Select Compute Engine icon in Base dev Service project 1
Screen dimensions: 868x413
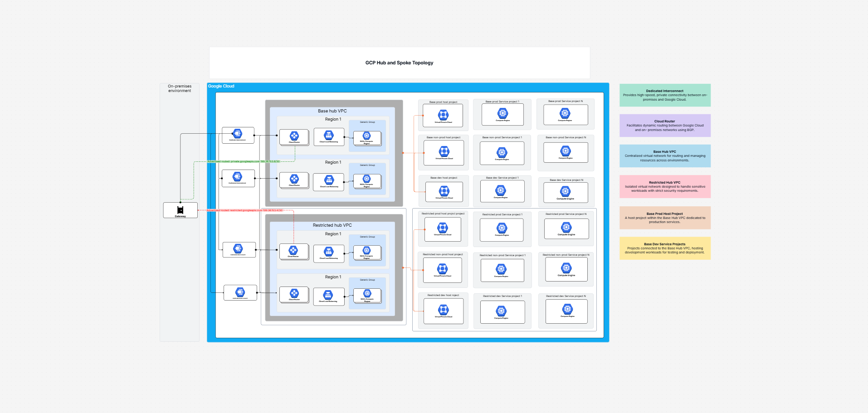(501, 191)
